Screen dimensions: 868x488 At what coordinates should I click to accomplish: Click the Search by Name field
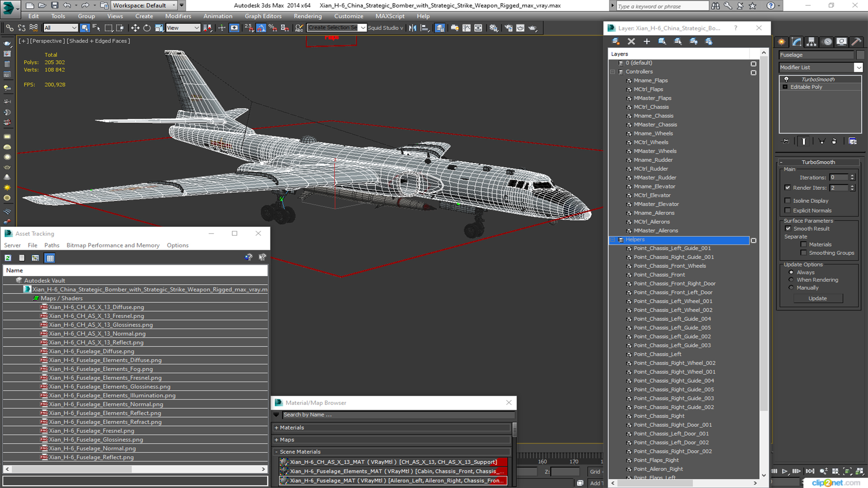399,415
